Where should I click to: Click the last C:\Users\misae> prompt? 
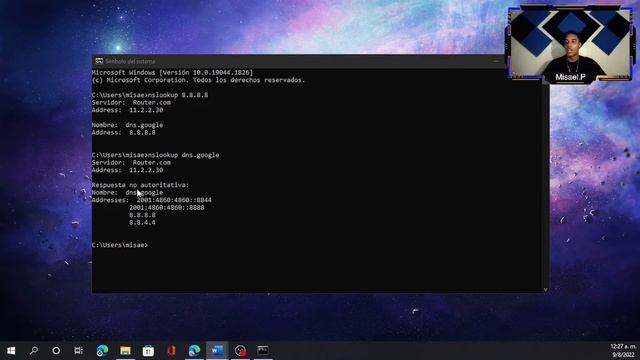[x=120, y=245]
